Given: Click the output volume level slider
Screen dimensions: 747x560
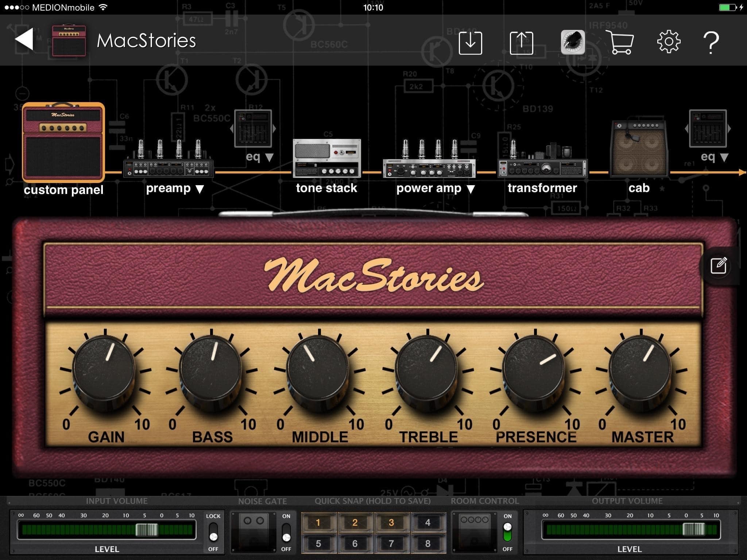Looking at the screenshot, I should (693, 529).
